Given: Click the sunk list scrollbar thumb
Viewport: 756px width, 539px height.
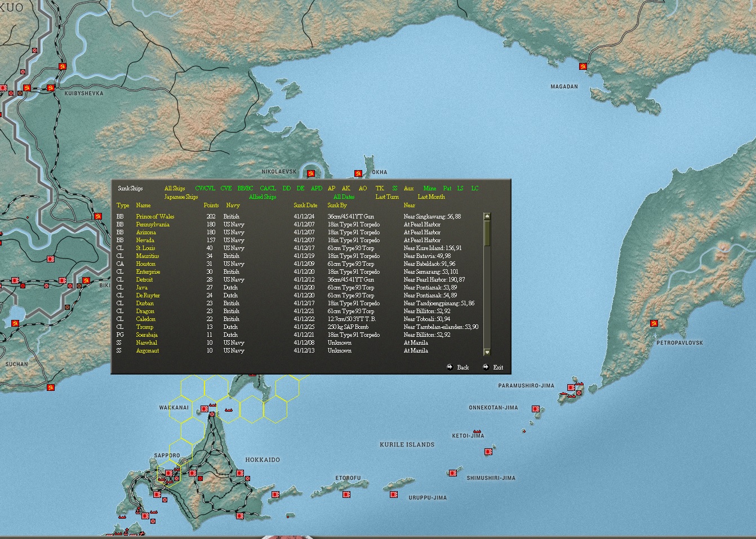Looking at the screenshot, I should pos(487,233).
